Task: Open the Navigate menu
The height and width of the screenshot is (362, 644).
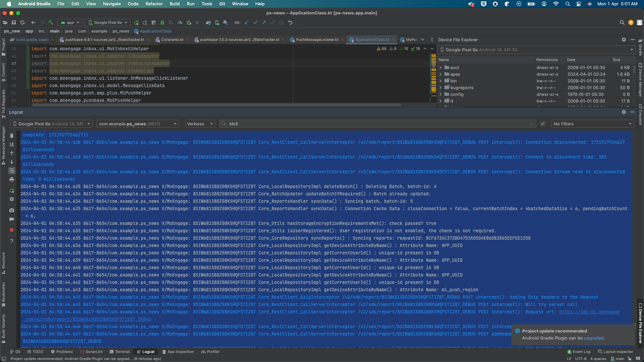Action: (x=112, y=4)
